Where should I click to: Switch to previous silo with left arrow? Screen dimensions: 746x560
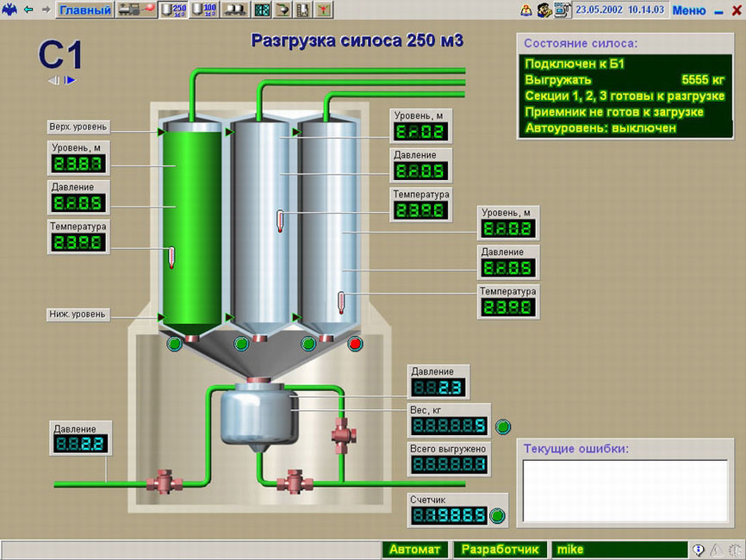coord(53,80)
